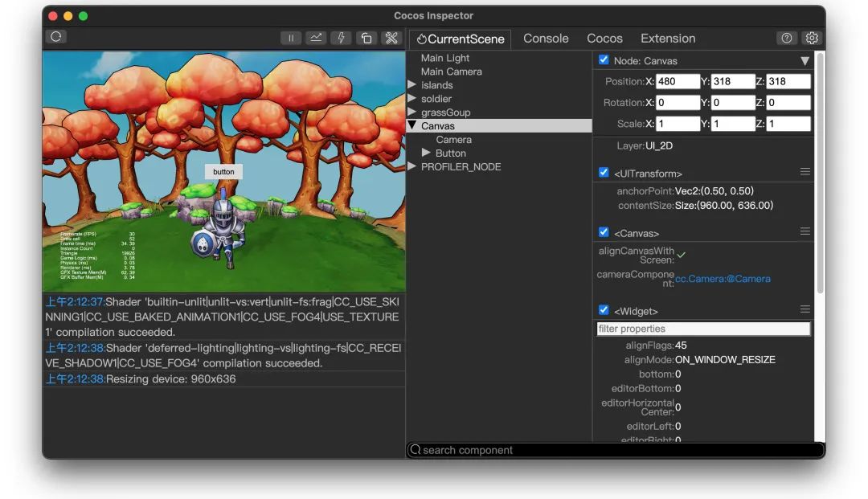Click the alignFlags value 45
868x499 pixels.
681,346
